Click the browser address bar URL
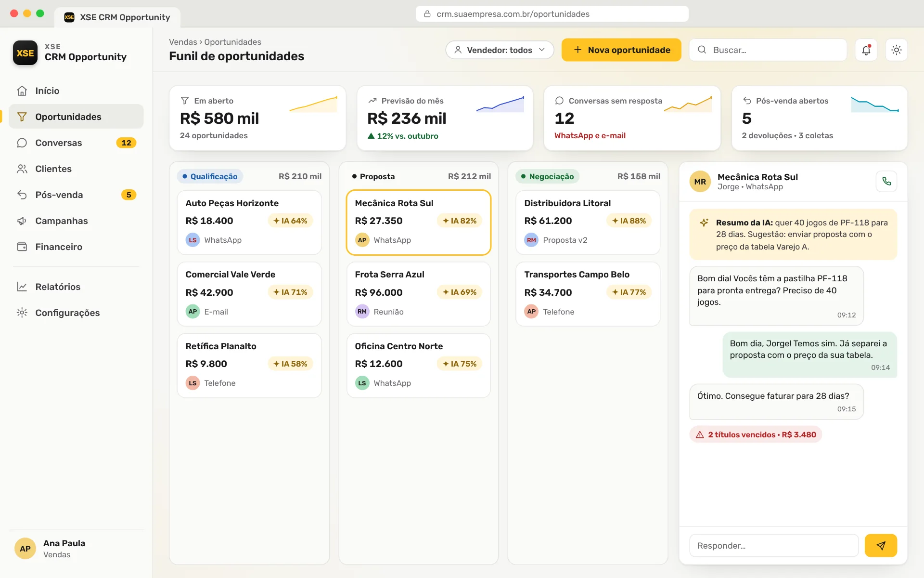 [x=552, y=14]
